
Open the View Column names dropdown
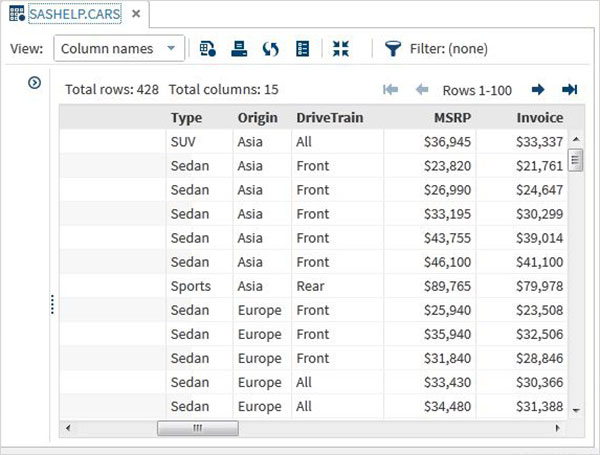pyautogui.click(x=120, y=48)
